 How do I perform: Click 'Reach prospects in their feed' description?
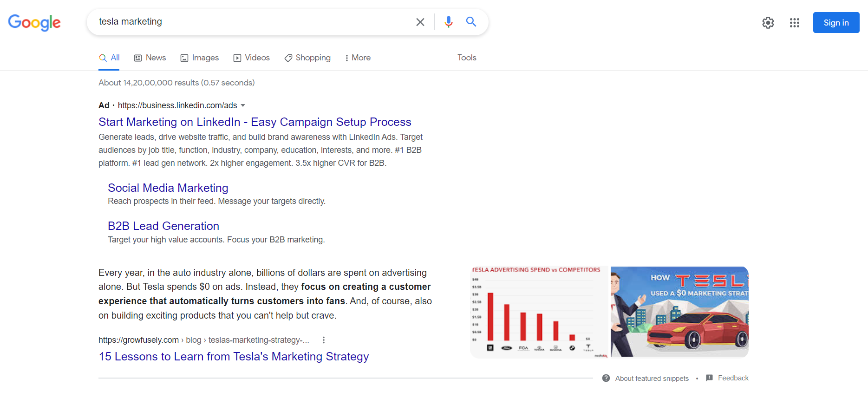[217, 201]
